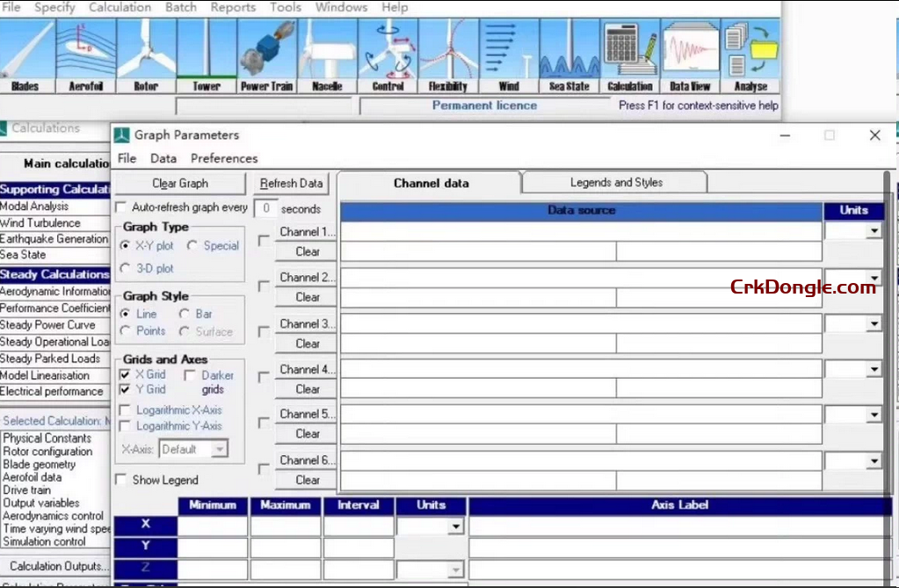
Task: Open the Calculation calculator icon
Action: click(630, 54)
